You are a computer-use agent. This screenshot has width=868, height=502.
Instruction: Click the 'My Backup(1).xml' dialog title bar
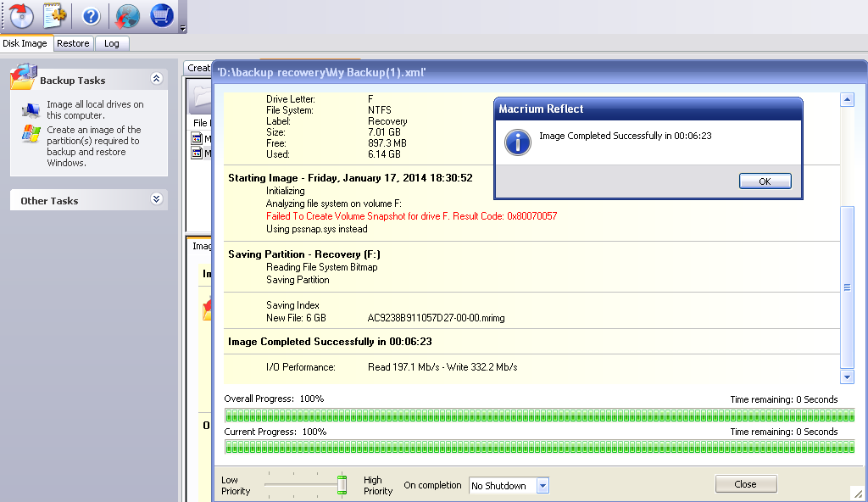click(540, 73)
